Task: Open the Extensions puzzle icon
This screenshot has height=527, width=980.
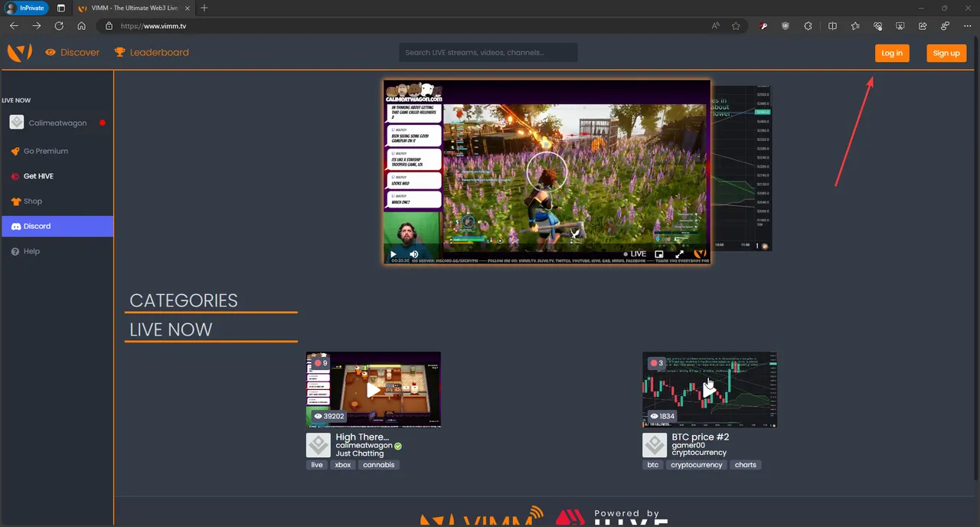Action: click(x=808, y=25)
